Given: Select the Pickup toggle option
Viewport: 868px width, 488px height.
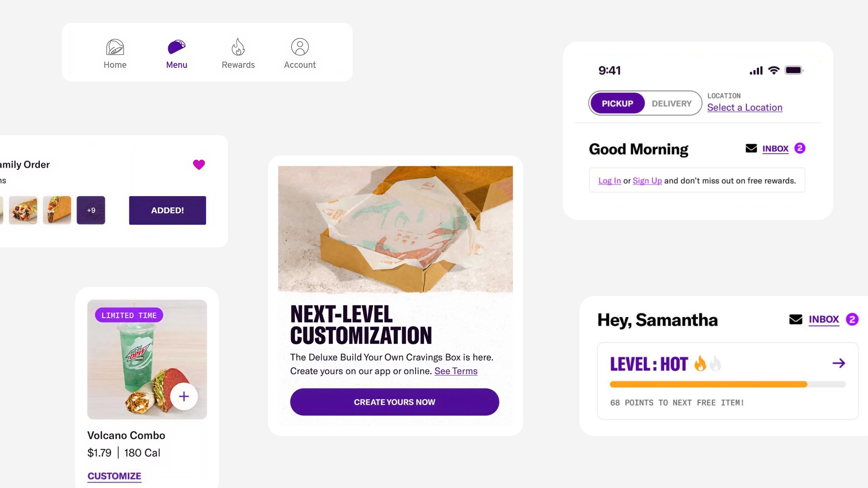Looking at the screenshot, I should [x=618, y=103].
